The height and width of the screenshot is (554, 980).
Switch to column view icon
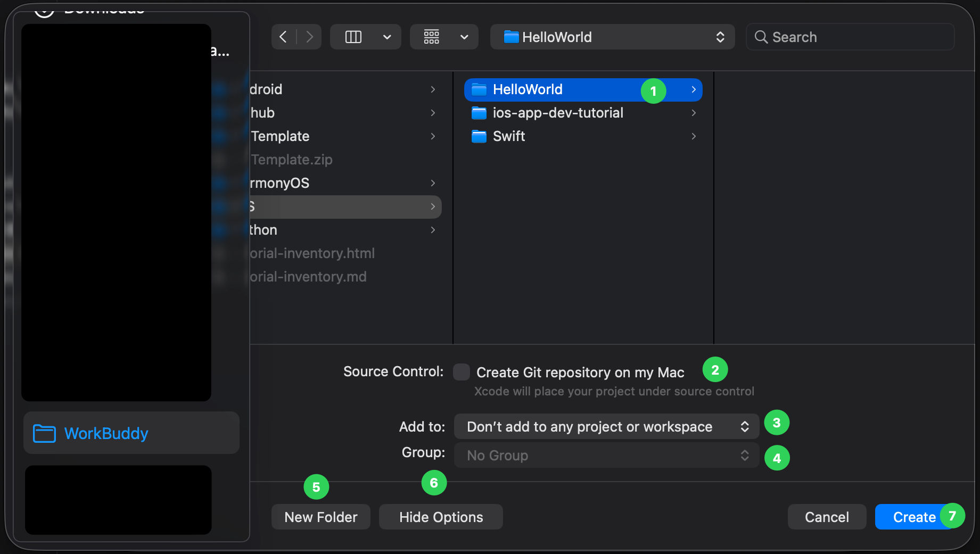pos(353,37)
